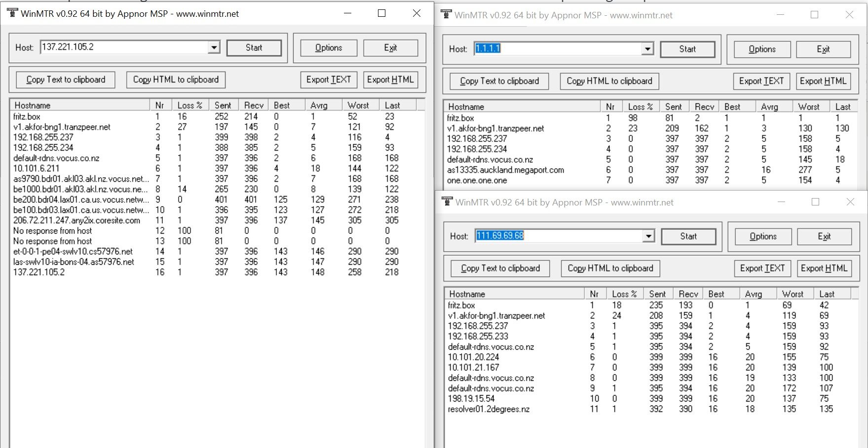Open Host dropdown in 111.69.69.68 window
The width and height of the screenshot is (868, 448).
648,236
